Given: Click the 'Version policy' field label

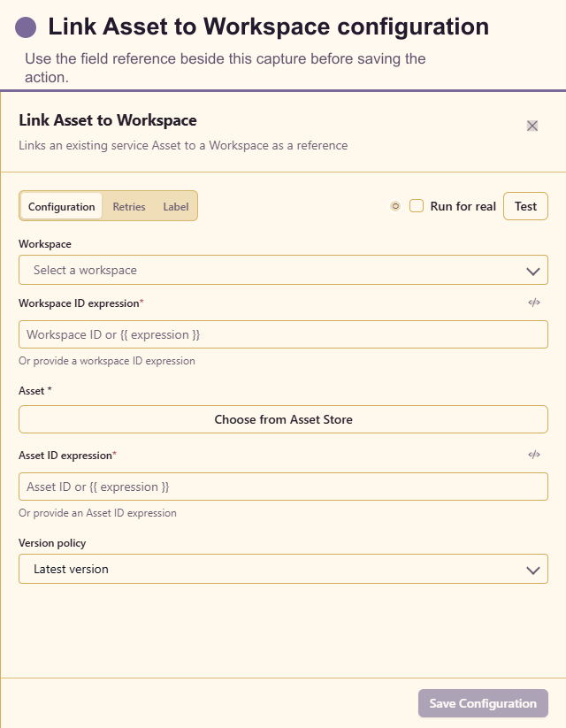Looking at the screenshot, I should pyautogui.click(x=52, y=543).
